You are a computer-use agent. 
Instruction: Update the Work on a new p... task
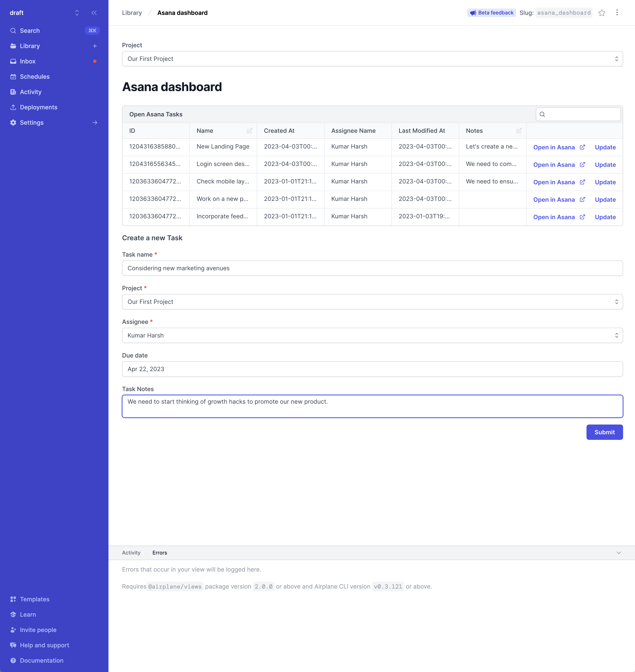click(605, 200)
